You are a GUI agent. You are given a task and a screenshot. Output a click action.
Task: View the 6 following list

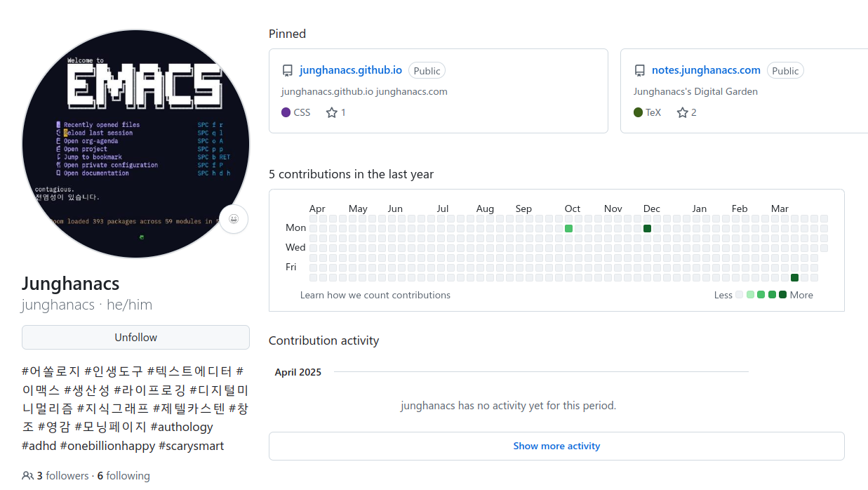(x=123, y=476)
